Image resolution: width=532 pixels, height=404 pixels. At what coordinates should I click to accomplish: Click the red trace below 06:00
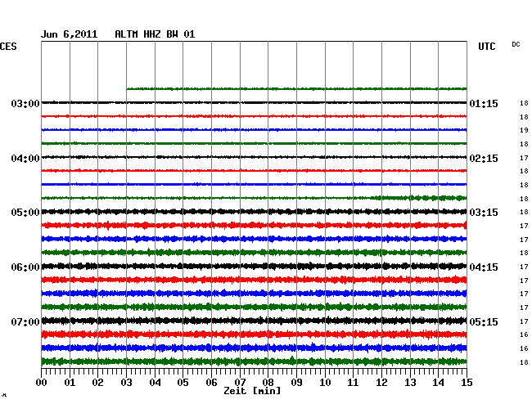click(254, 280)
